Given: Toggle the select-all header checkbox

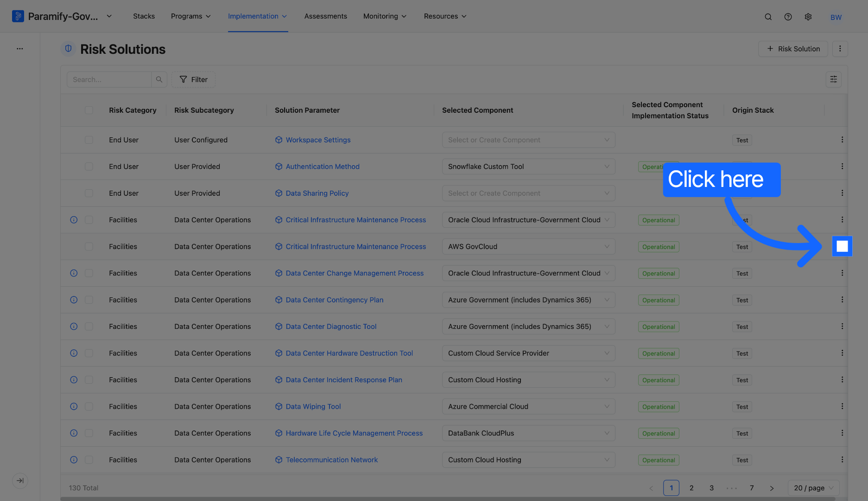Looking at the screenshot, I should pos(89,110).
